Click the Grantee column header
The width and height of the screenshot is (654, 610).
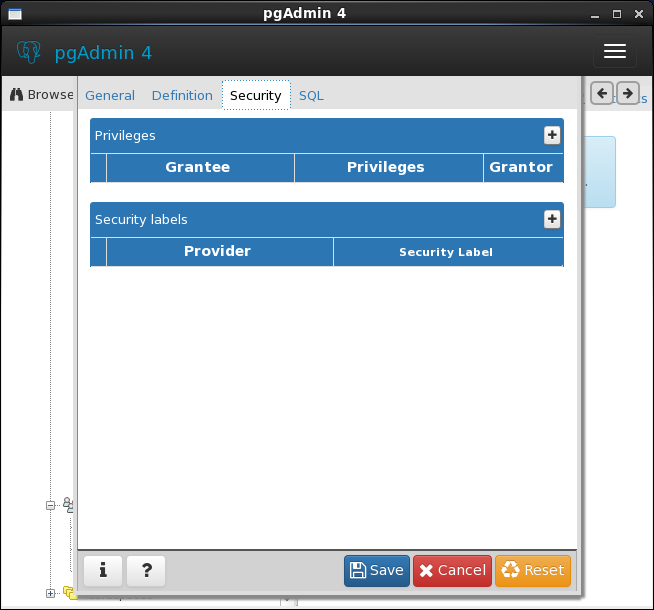pos(198,167)
